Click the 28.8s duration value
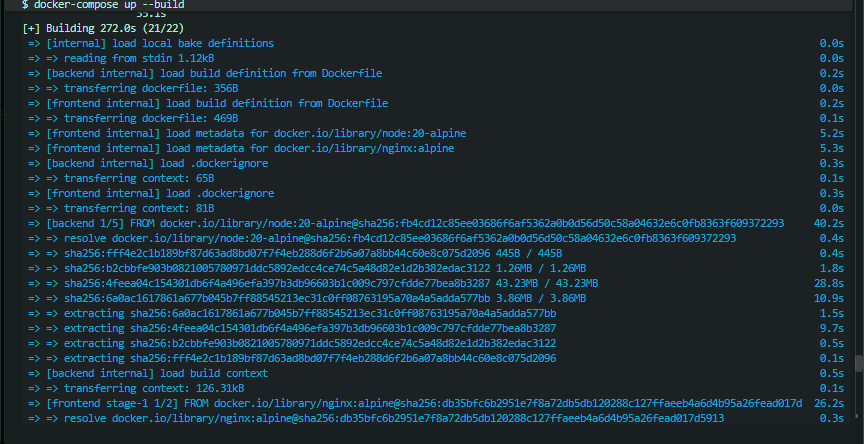This screenshot has width=864, height=444. coord(829,283)
